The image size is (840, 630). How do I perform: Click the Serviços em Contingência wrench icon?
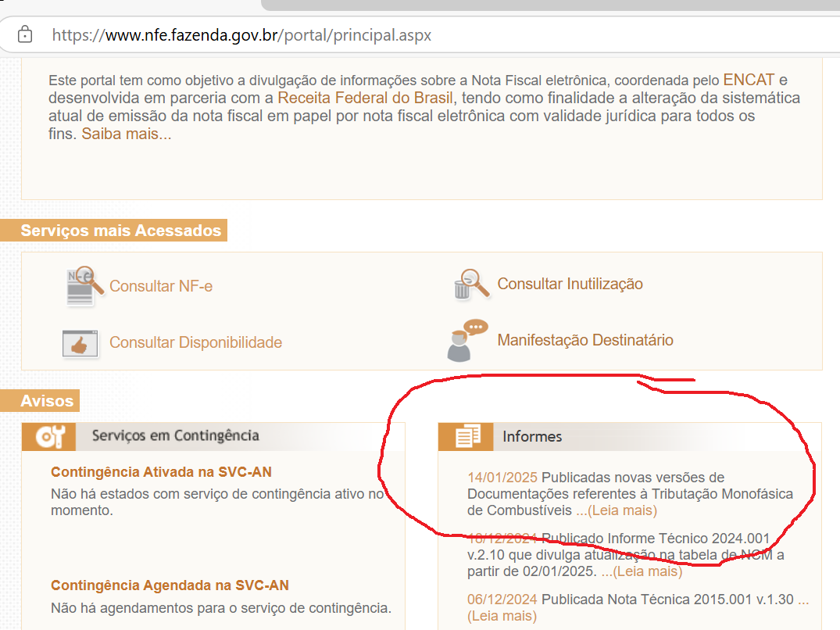click(49, 437)
